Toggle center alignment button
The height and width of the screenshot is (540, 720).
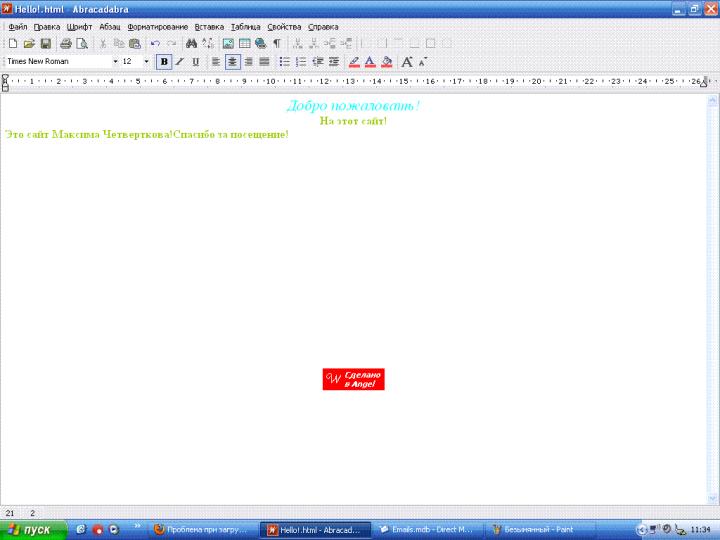(x=232, y=61)
